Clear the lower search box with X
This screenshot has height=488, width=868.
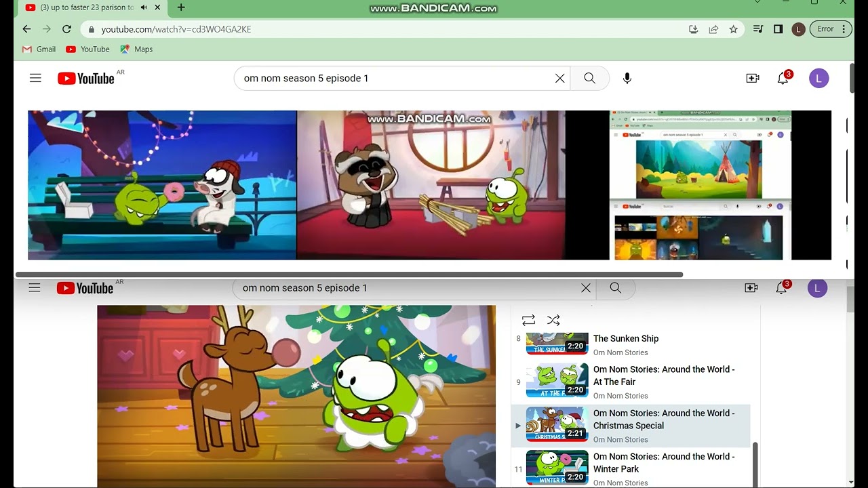click(x=586, y=288)
